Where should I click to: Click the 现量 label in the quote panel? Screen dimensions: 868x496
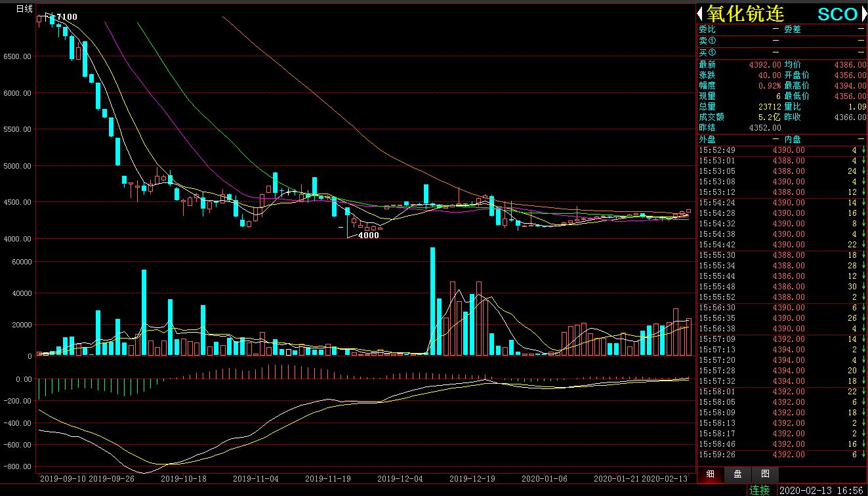(707, 96)
